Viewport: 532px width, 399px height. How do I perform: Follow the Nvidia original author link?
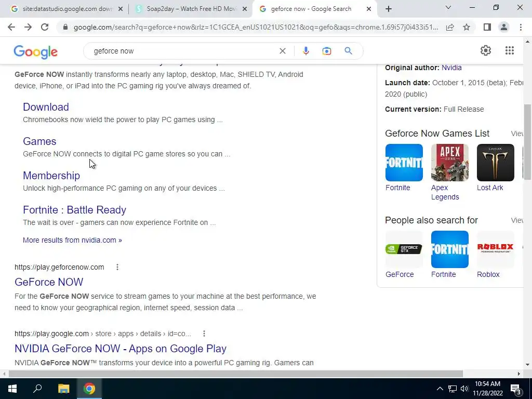pos(451,68)
